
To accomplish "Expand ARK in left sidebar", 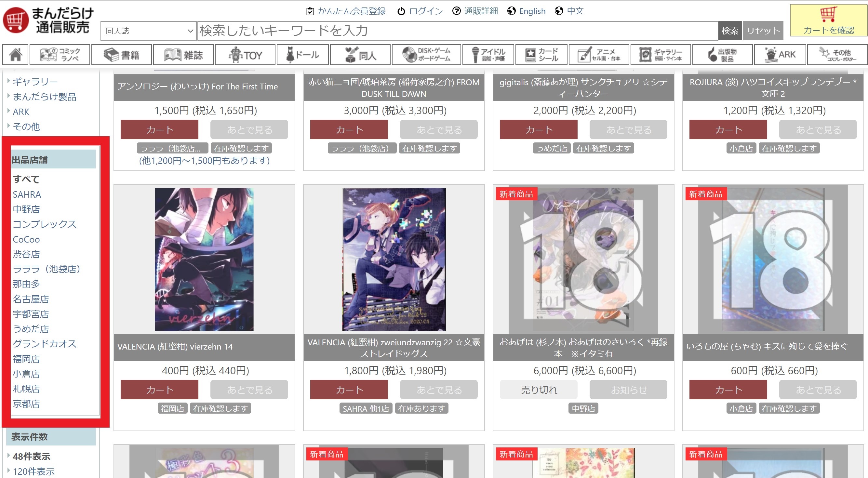I will point(21,112).
